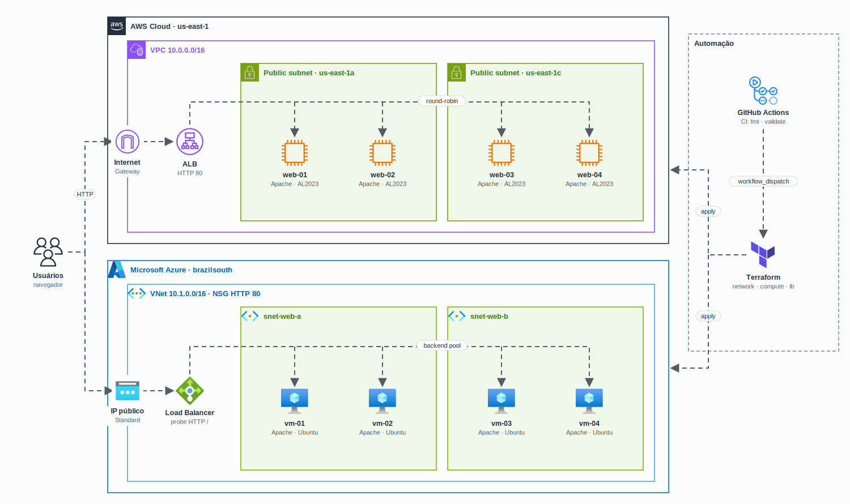Click the AWS logo icon
850x504 pixels.
tap(117, 26)
